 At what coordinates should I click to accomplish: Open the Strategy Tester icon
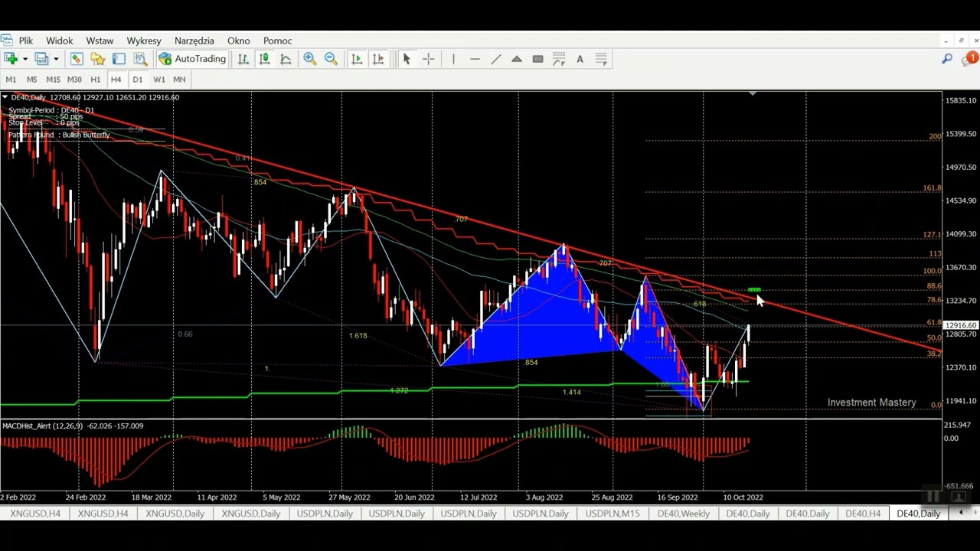[141, 59]
